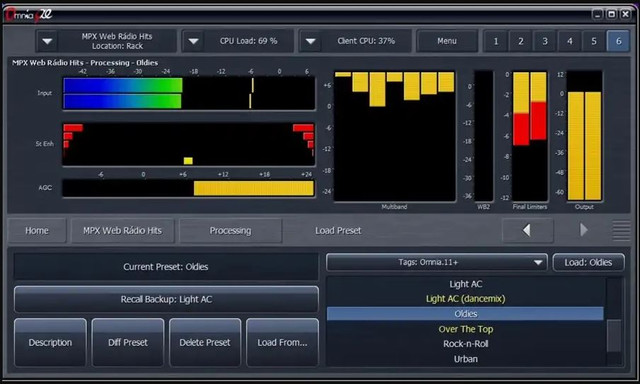Switch to view 4 button
The image size is (640, 384).
pyautogui.click(x=569, y=41)
